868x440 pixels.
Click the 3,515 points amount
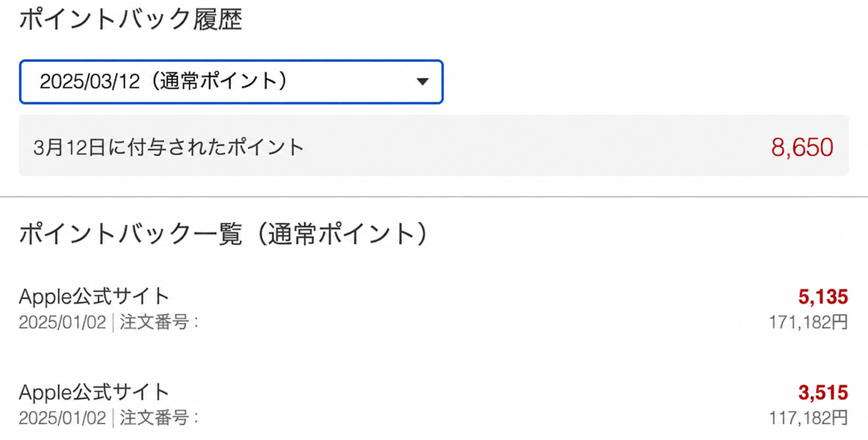pyautogui.click(x=823, y=393)
